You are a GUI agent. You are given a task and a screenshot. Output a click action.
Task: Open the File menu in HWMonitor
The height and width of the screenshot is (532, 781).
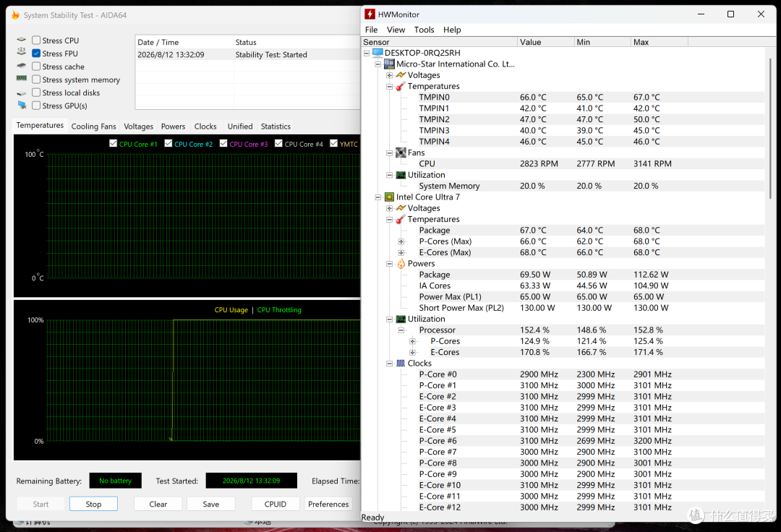click(371, 30)
